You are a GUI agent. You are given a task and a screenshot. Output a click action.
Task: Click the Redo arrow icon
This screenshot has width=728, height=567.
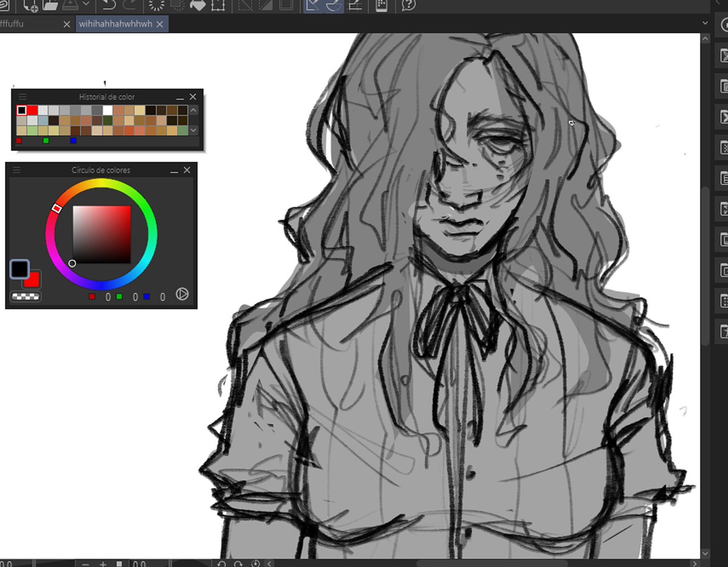click(129, 5)
